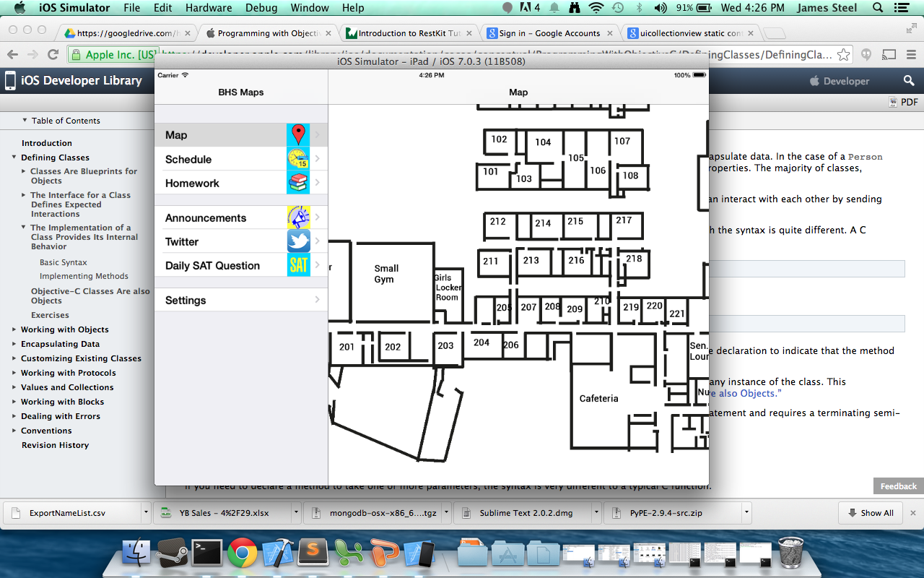This screenshot has height=578, width=924.
Task: Collapse Table of Contents triangle
Action: (25, 121)
